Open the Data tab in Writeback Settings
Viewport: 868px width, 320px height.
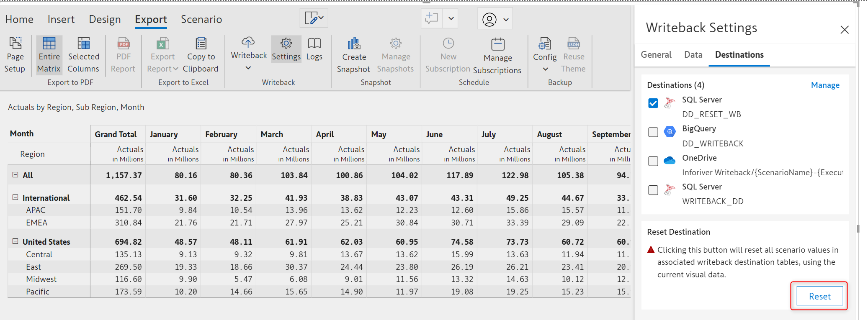click(x=693, y=55)
